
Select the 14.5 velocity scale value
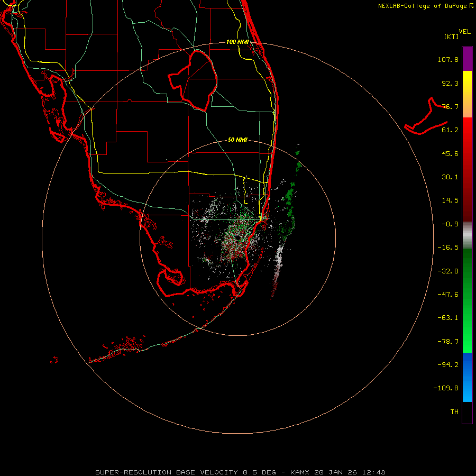point(450,200)
